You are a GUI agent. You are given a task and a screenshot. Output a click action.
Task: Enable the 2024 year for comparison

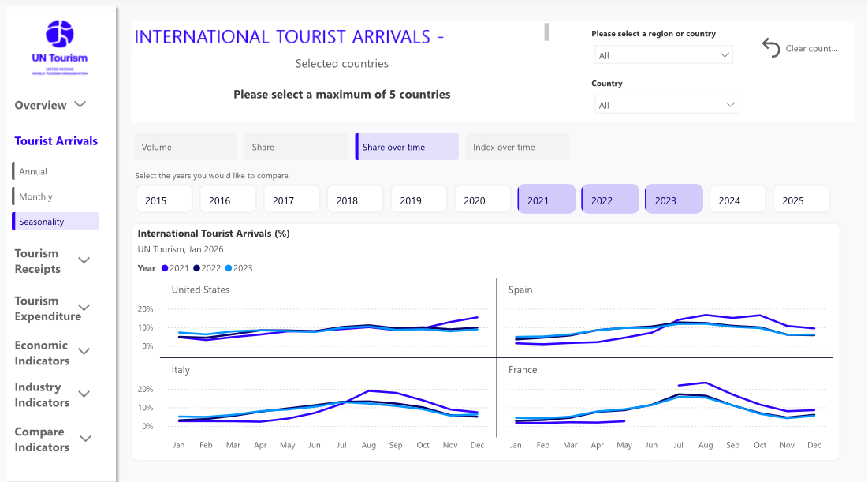(737, 200)
